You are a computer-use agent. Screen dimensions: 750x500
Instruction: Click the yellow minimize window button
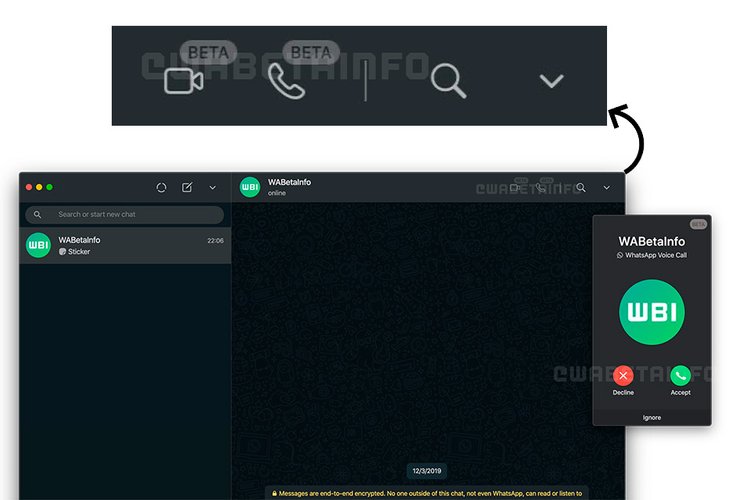point(39,187)
